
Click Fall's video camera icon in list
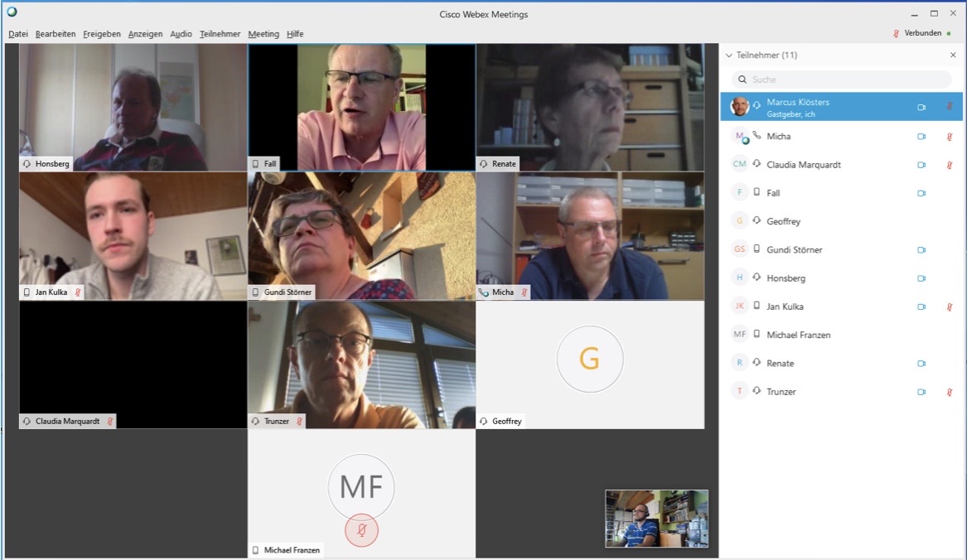921,193
